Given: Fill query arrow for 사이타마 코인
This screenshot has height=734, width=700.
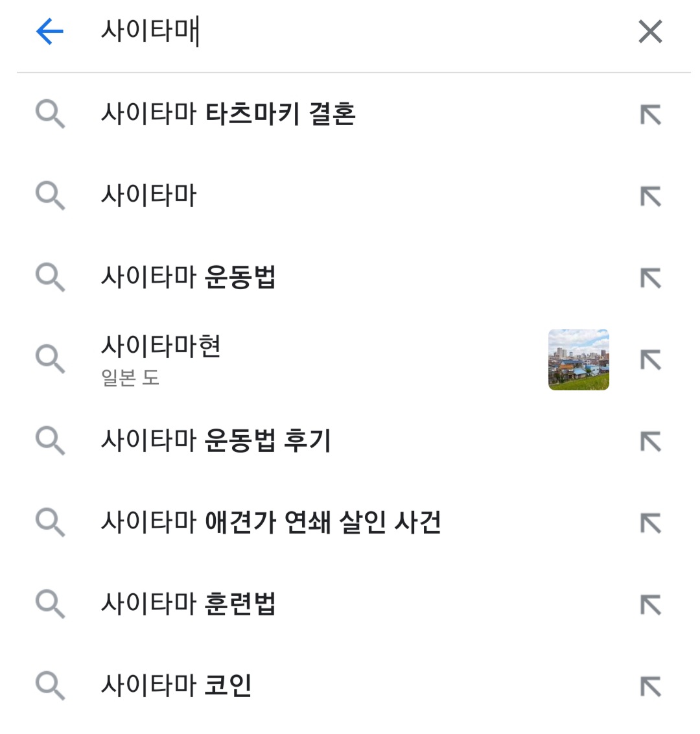Looking at the screenshot, I should [650, 686].
